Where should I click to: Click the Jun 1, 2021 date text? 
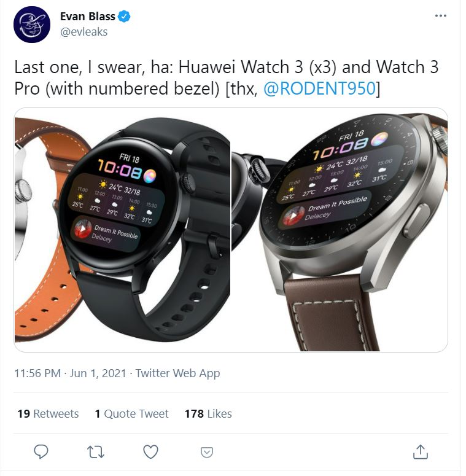click(98, 373)
